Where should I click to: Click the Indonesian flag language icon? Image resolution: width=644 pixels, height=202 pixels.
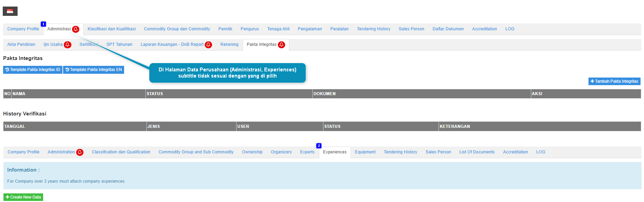[x=10, y=11]
